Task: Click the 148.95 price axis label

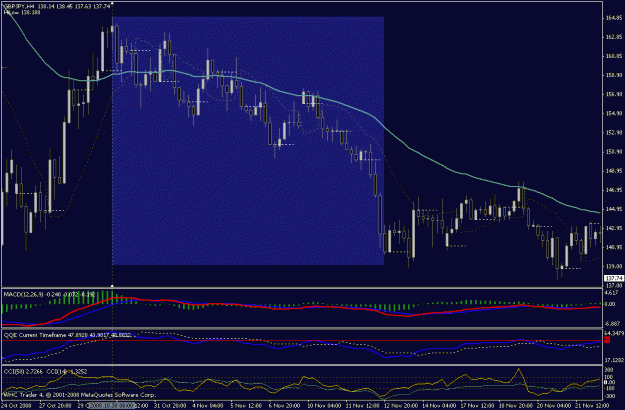Action: [x=613, y=171]
